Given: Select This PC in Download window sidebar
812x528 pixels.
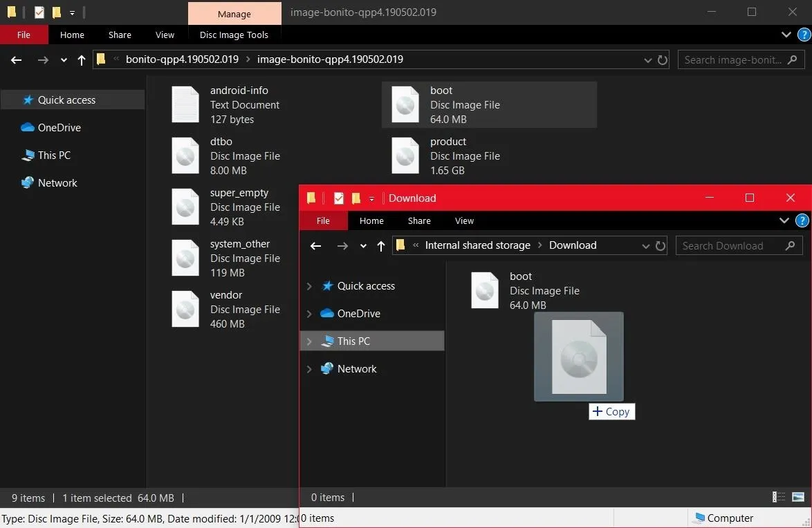Looking at the screenshot, I should (372, 341).
